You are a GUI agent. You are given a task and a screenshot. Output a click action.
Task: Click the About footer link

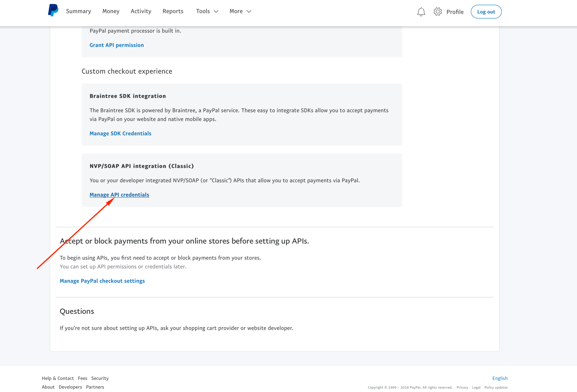pos(48,387)
